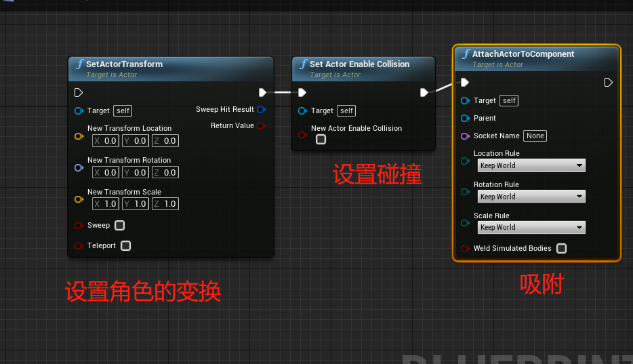The width and height of the screenshot is (633, 364).
Task: Enable the Sweep checkbox
Action: tap(119, 225)
